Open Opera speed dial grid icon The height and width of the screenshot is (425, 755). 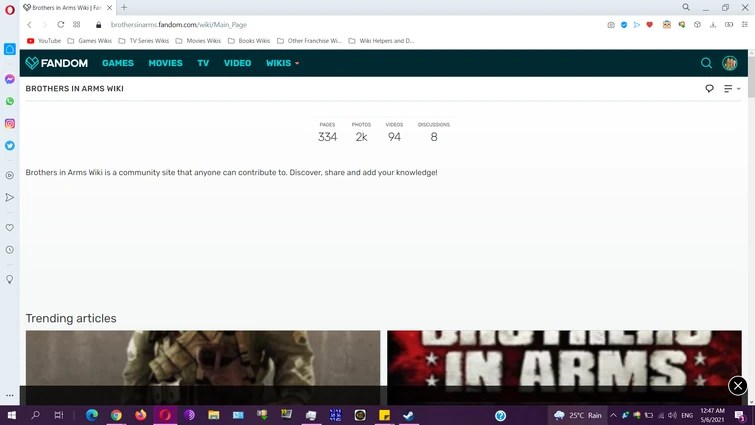[77, 25]
